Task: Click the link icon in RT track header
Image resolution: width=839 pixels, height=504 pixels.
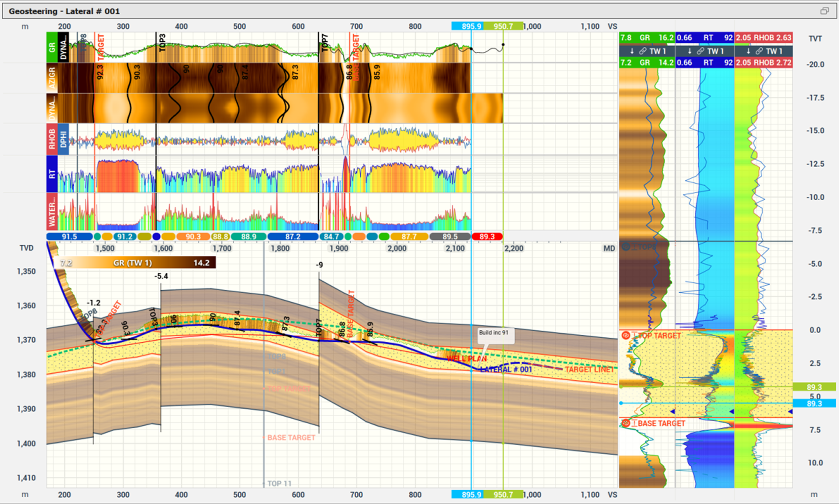Action: pos(701,51)
